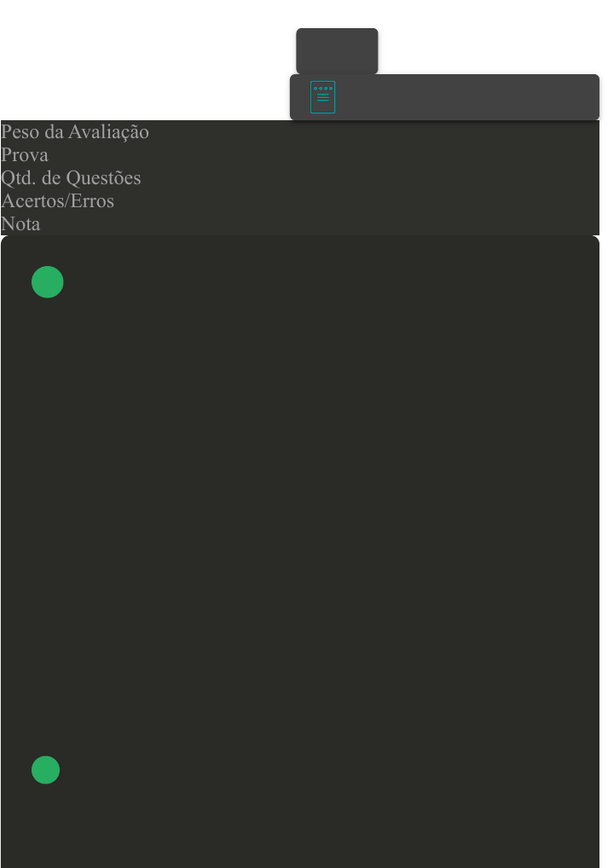Click the Qtd. de Questões header

point(71,178)
